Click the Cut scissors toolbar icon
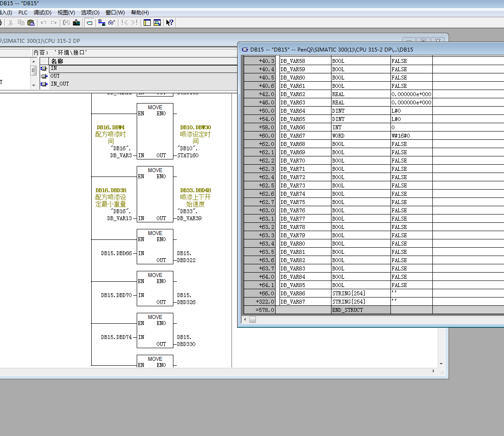This screenshot has width=504, height=436. pyautogui.click(x=10, y=23)
